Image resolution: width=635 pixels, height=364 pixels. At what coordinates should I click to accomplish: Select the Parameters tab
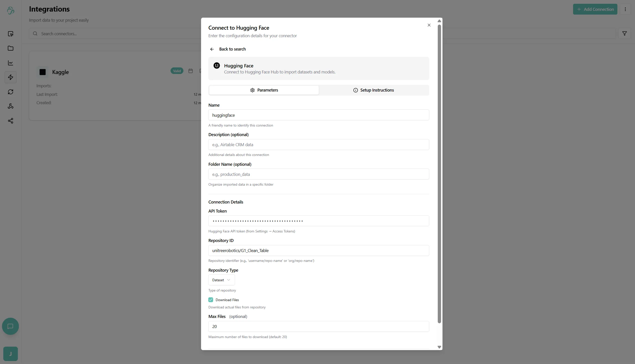click(264, 90)
